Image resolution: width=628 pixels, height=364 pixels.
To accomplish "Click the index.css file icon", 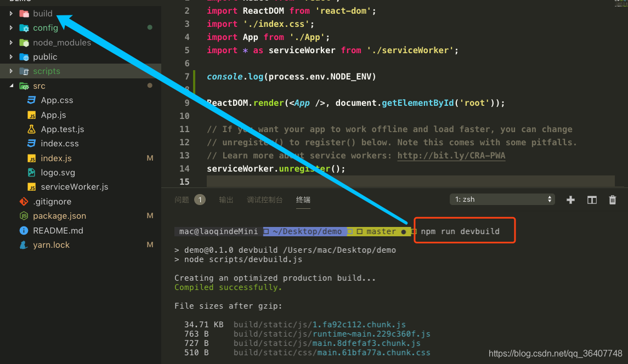I will tap(31, 144).
